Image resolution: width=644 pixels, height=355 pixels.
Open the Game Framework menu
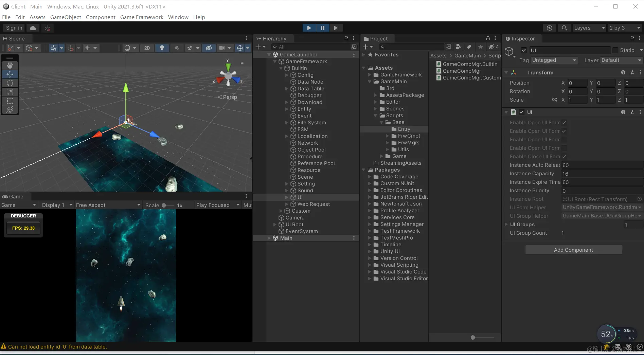pyautogui.click(x=142, y=17)
